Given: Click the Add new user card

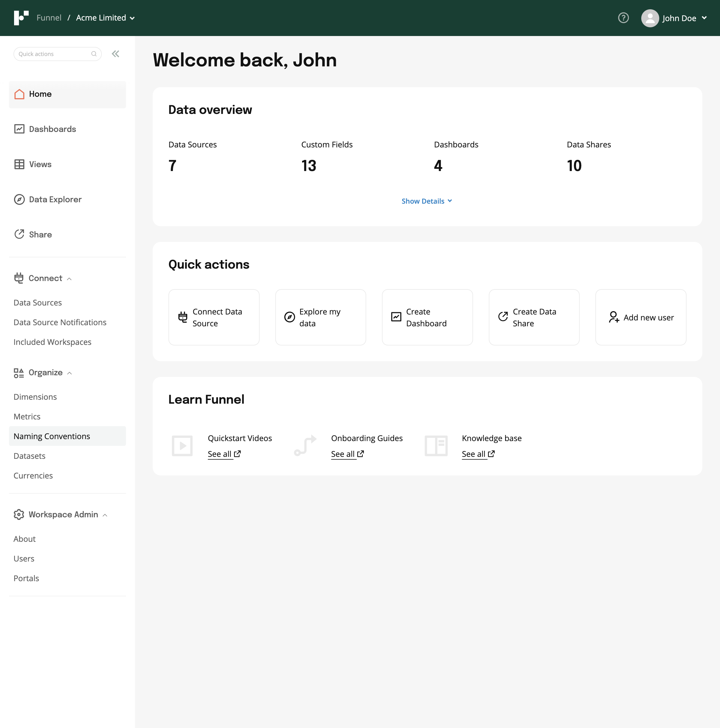Looking at the screenshot, I should [x=640, y=317].
